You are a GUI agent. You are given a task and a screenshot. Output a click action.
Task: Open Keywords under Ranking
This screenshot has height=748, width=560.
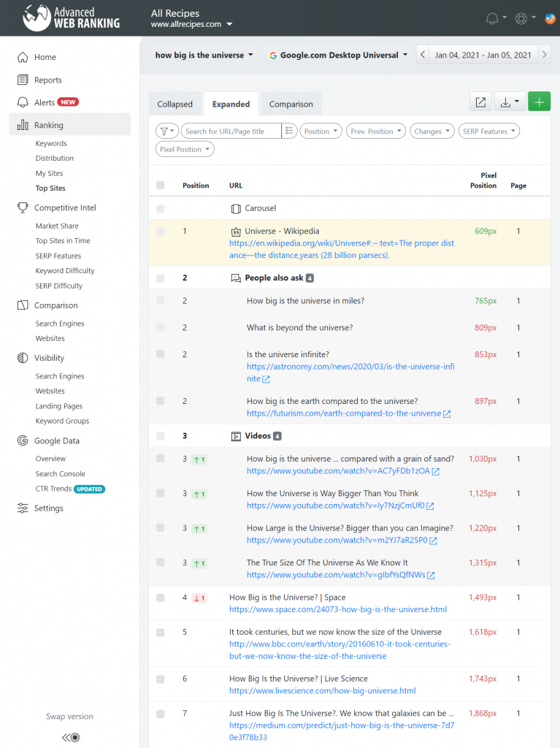click(x=51, y=144)
